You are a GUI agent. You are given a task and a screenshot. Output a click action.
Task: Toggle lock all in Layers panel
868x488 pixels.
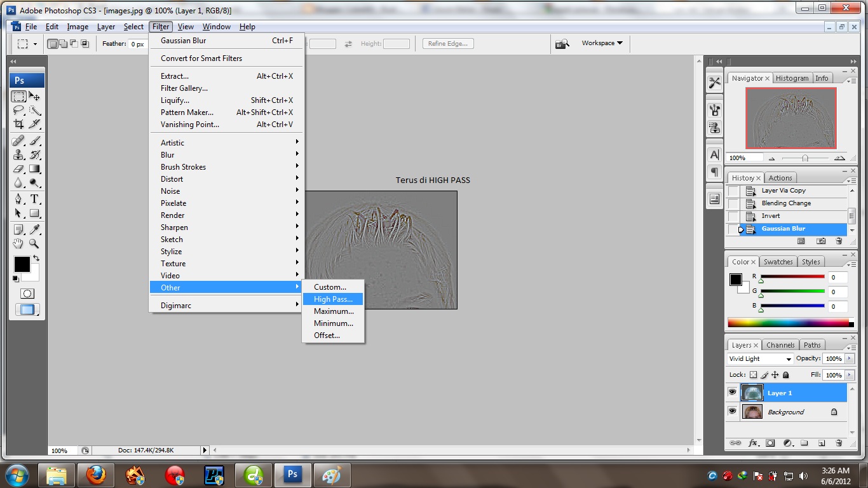(786, 375)
